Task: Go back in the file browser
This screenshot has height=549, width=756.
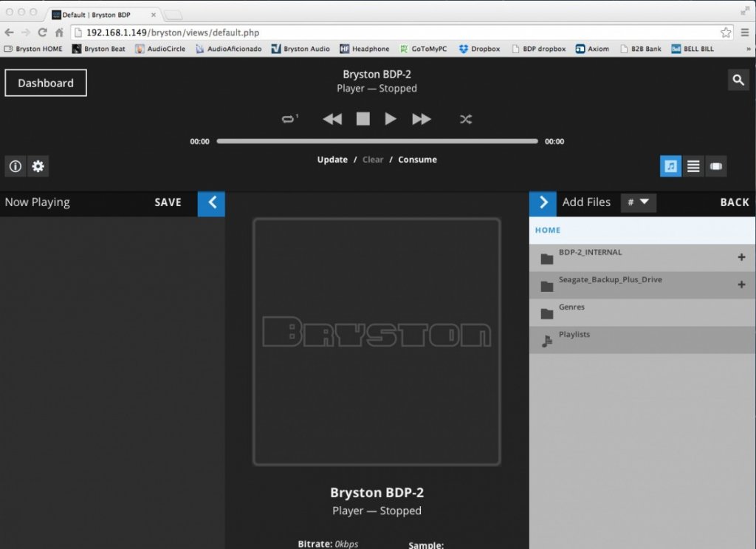Action: click(735, 202)
